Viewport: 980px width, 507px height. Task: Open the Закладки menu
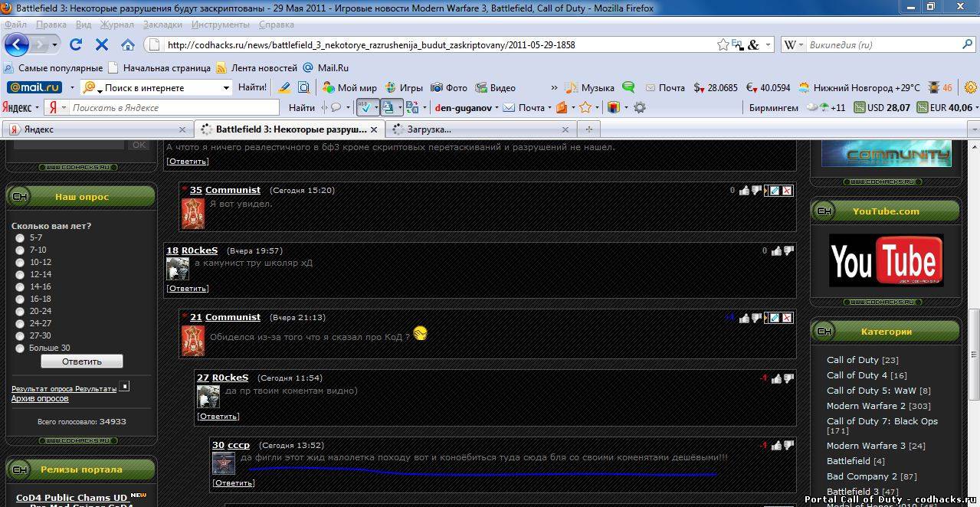[162, 25]
